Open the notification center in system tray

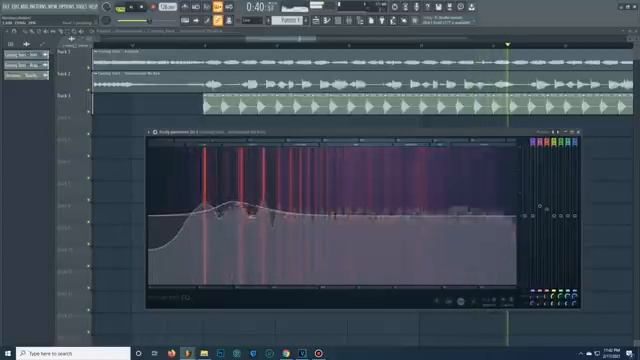(x=629, y=353)
